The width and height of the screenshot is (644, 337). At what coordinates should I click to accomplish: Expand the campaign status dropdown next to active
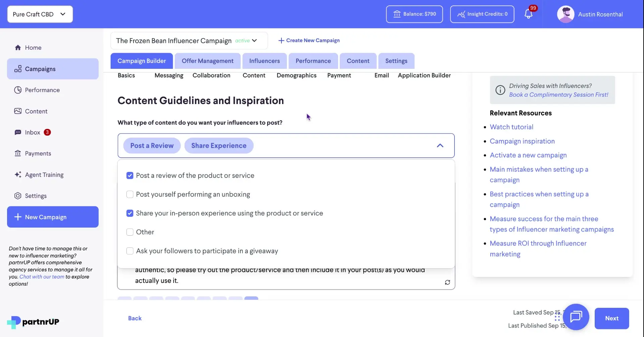(x=254, y=41)
